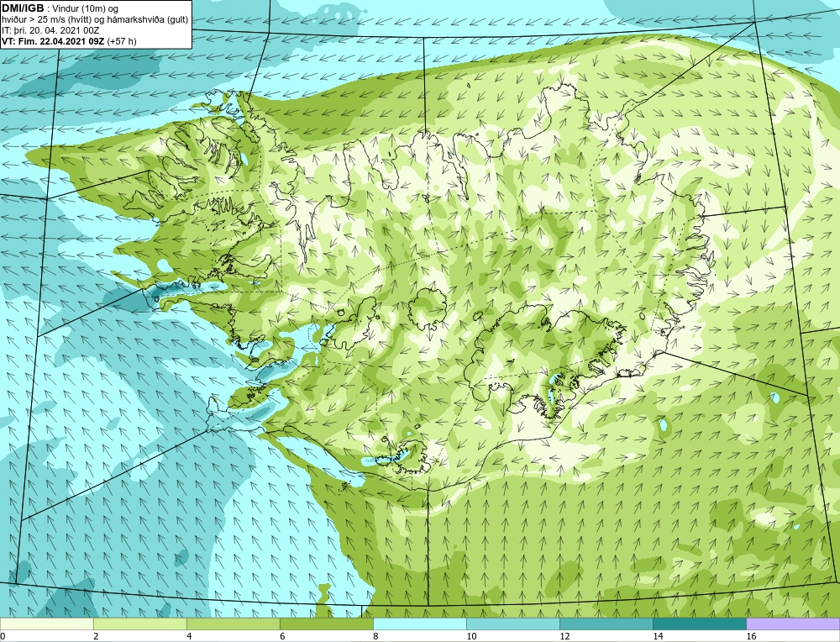Click the purple legend swatch above 16 m/s
The height and width of the screenshot is (642, 840).
tap(793, 624)
